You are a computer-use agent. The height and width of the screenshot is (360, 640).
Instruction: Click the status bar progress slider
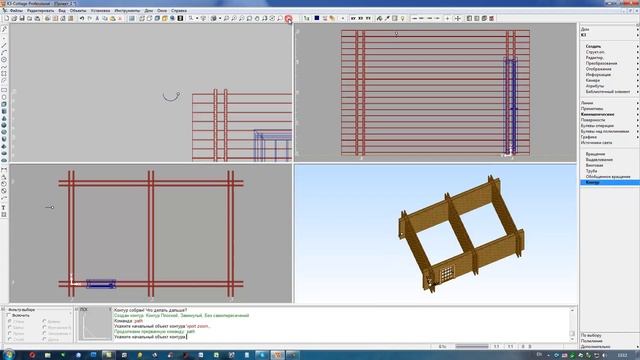[472, 347]
